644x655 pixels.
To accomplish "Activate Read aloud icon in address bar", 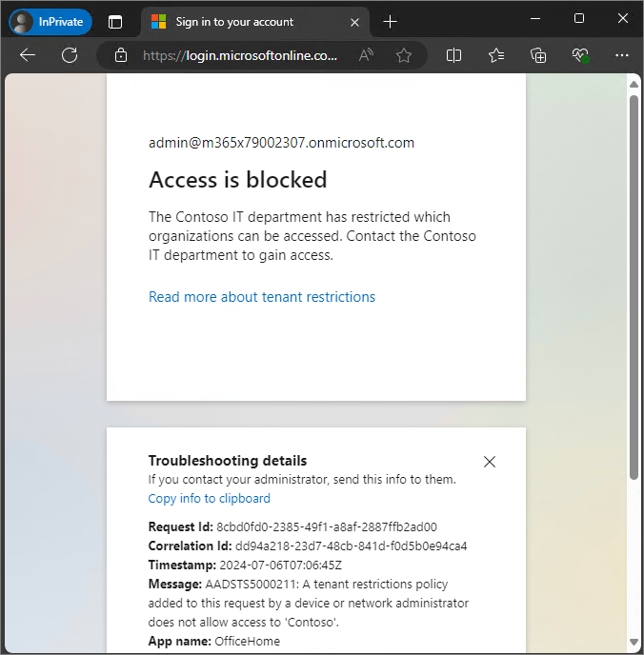I will pyautogui.click(x=366, y=55).
